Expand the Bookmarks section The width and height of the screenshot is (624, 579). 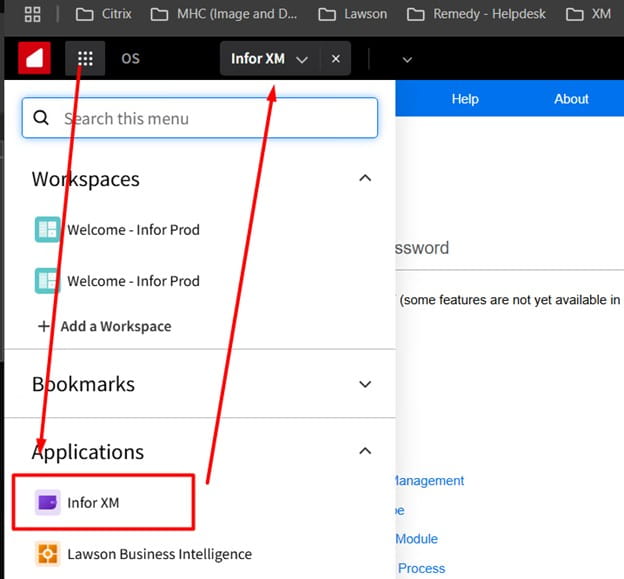pyautogui.click(x=365, y=384)
